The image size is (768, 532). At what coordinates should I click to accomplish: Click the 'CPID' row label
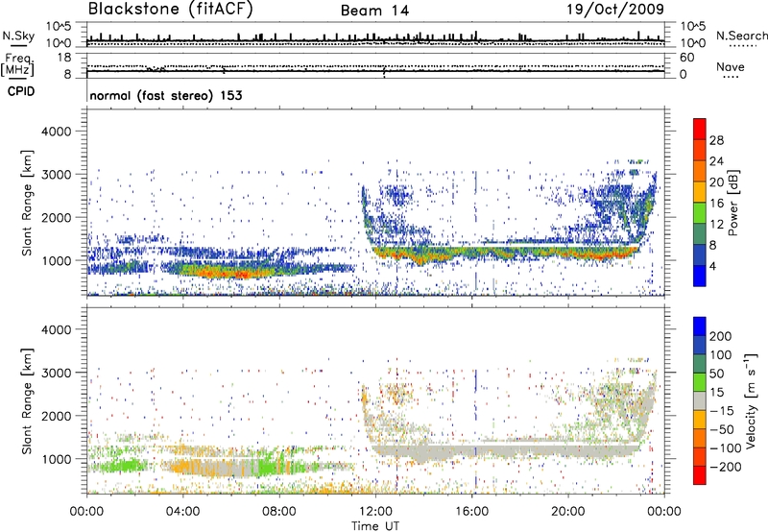pos(21,91)
